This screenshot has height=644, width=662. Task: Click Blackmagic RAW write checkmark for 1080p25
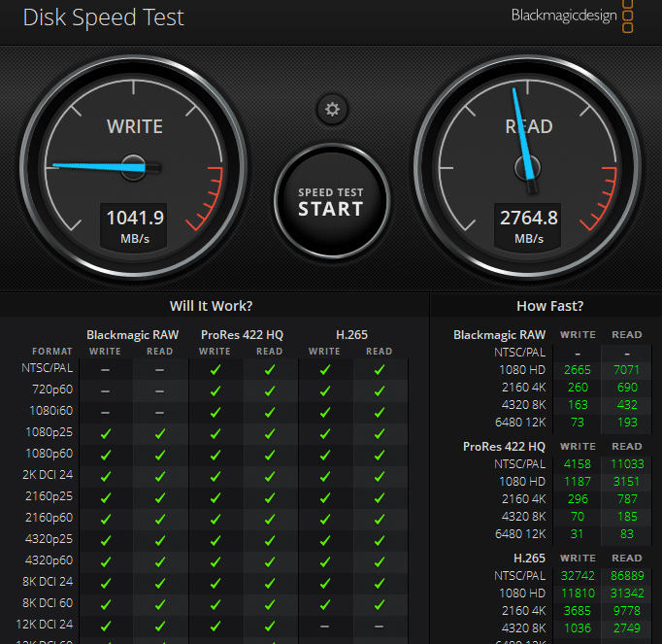pyautogui.click(x=106, y=433)
